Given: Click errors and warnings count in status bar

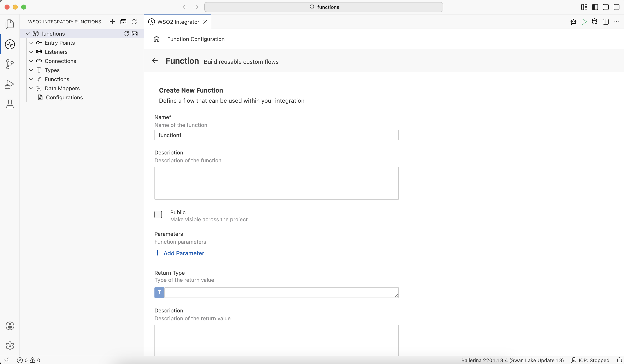Looking at the screenshot, I should [x=29, y=360].
